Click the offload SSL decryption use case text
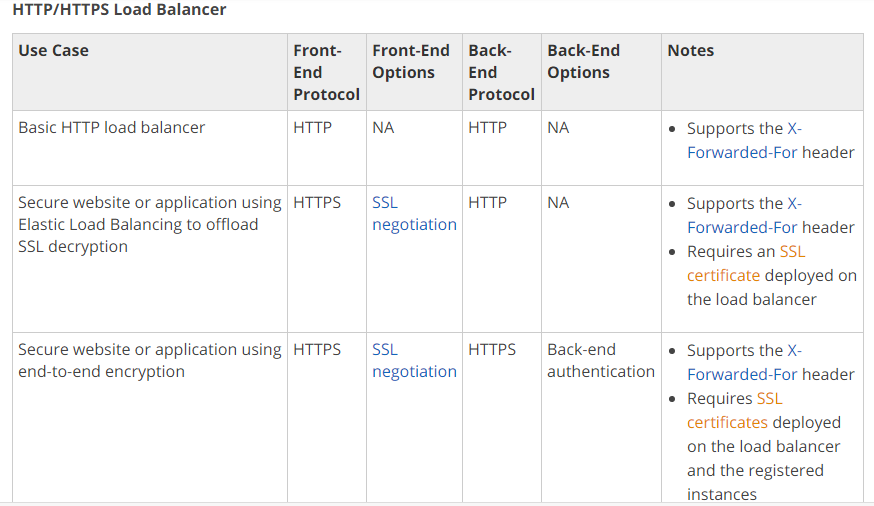 (150, 225)
